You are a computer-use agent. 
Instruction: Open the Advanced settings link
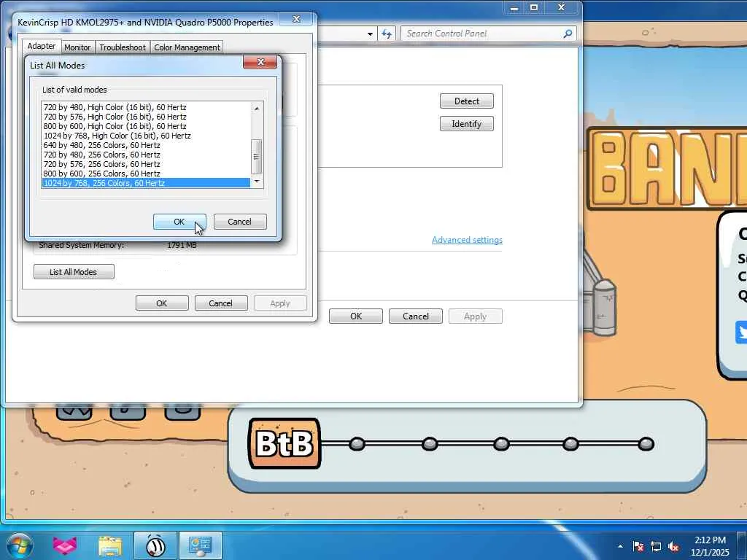coord(467,240)
